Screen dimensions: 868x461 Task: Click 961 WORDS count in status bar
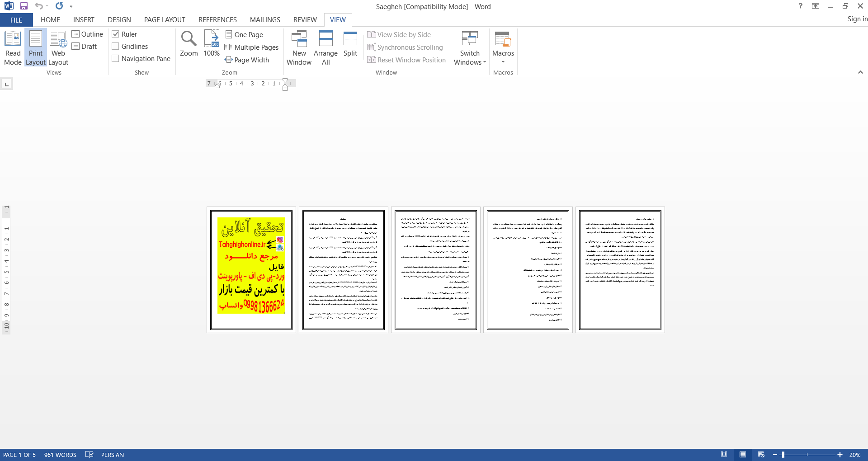60,455
